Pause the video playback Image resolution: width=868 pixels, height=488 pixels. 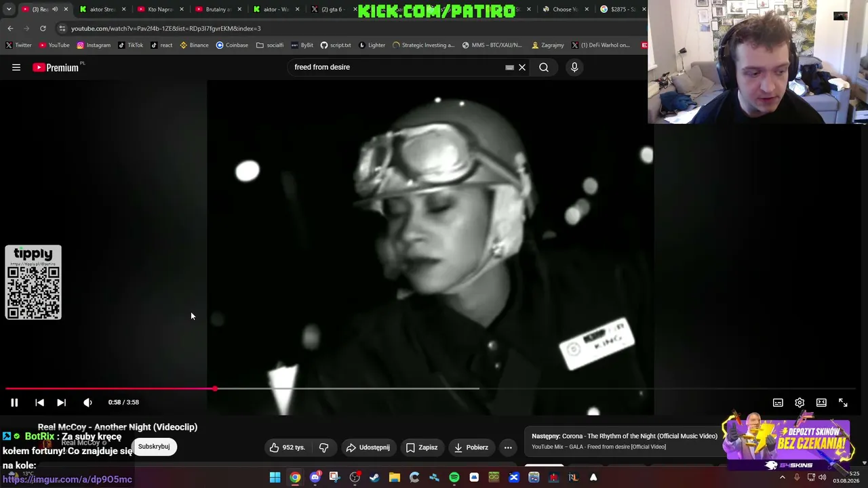tap(14, 403)
